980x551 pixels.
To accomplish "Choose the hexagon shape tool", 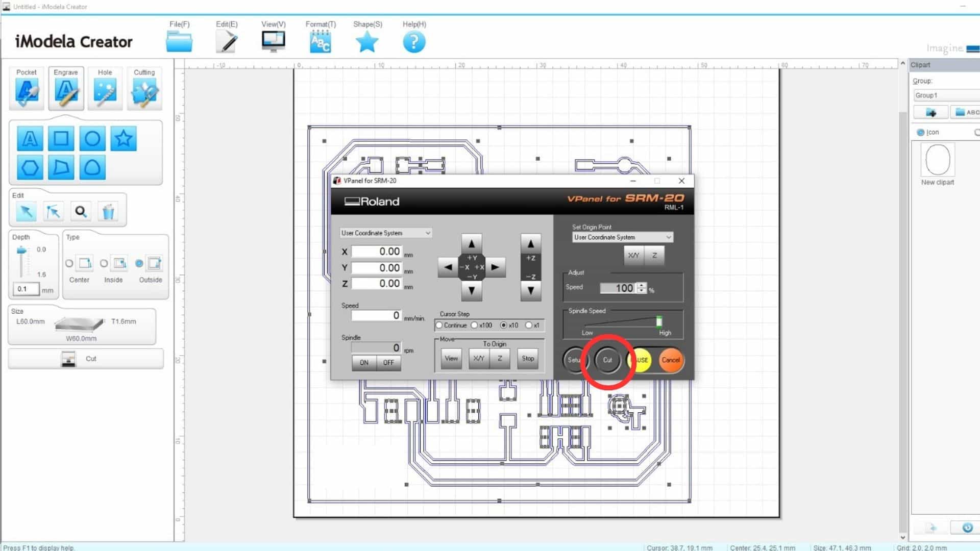I will (30, 167).
